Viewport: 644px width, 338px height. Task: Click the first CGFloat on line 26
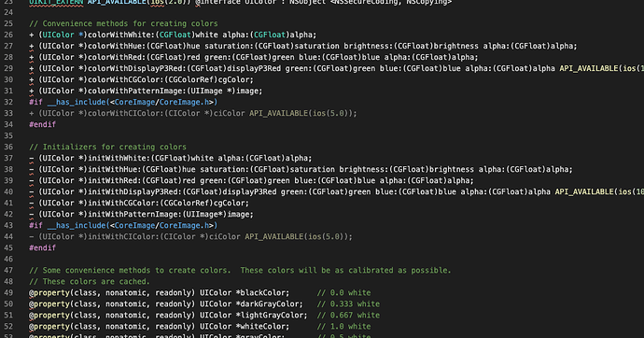[175, 35]
